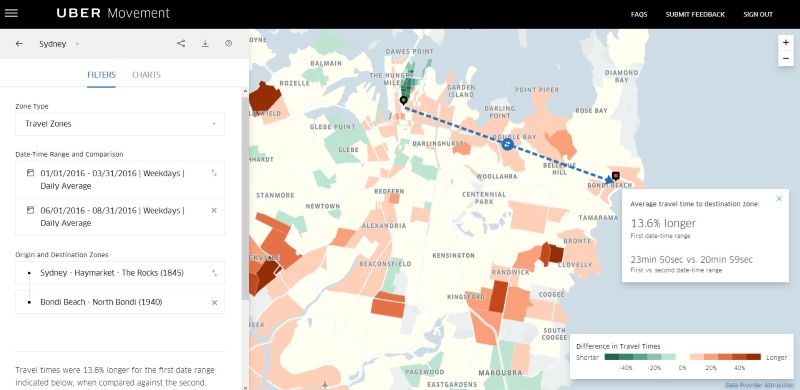Click the Bondi Beach - North Bondi destination field

click(x=120, y=302)
